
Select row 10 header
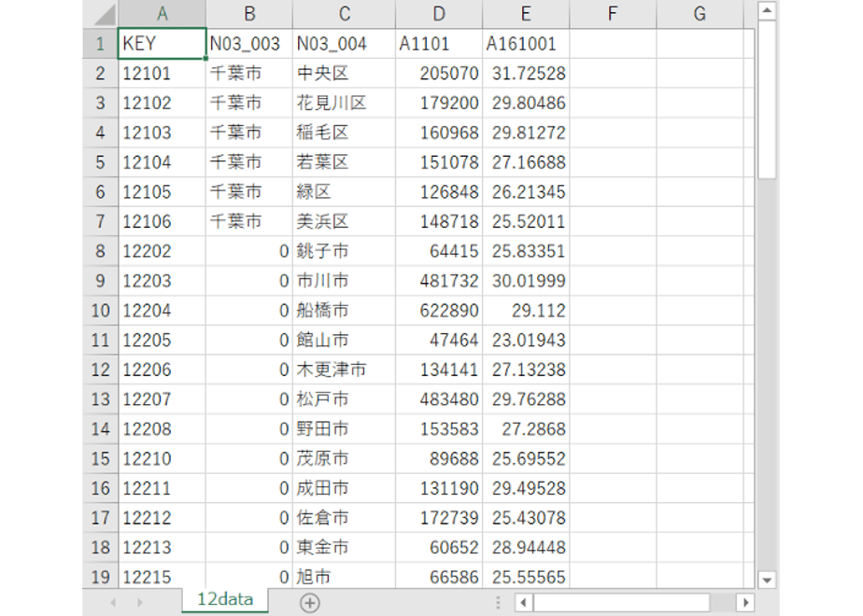(x=100, y=310)
